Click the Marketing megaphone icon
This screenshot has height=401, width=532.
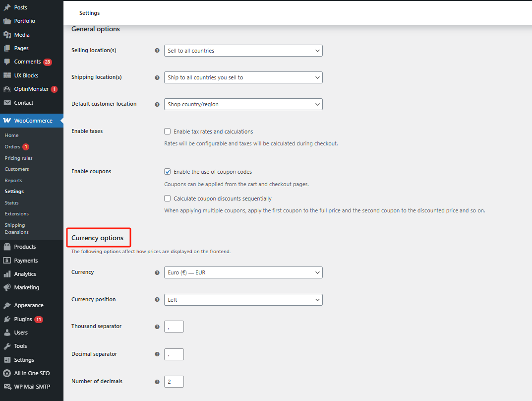(7, 287)
